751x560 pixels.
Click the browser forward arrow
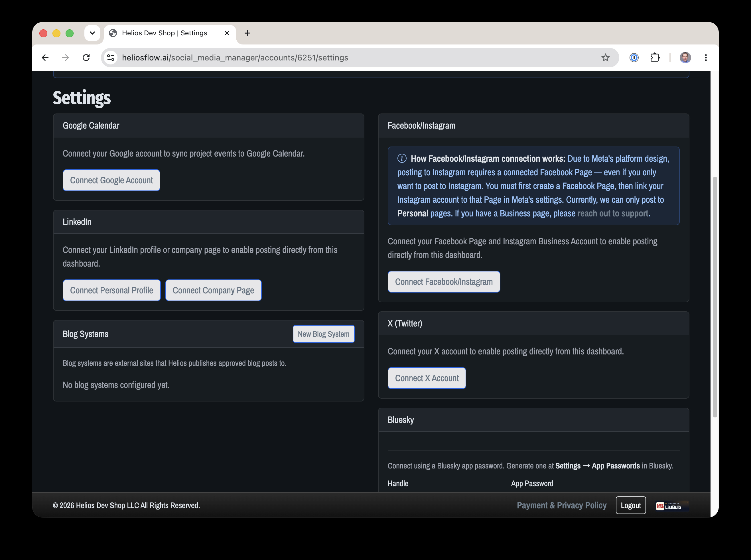coord(65,58)
